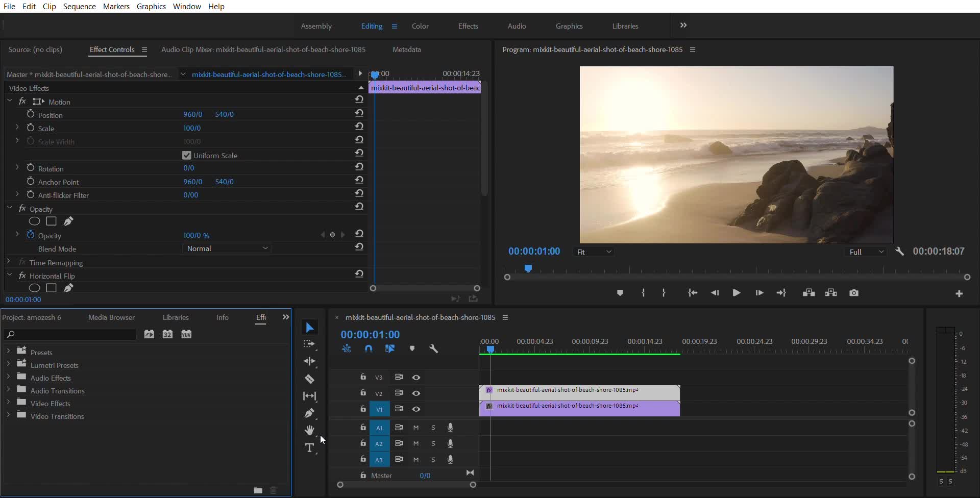
Task: Click the Export Frame camera icon
Action: point(854,293)
